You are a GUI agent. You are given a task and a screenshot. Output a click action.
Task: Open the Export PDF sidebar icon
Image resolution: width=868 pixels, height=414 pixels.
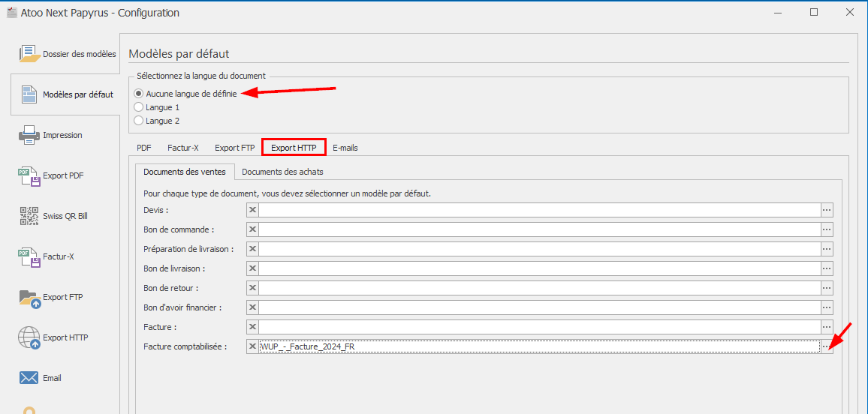(x=29, y=175)
